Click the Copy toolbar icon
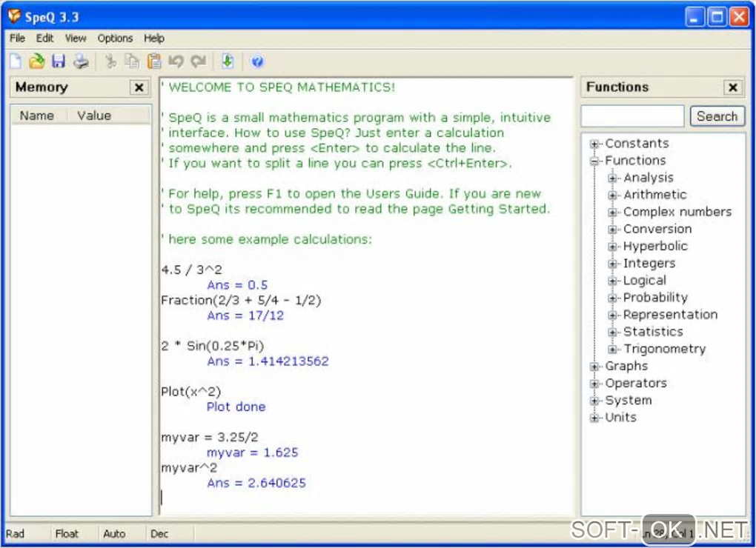 point(132,61)
